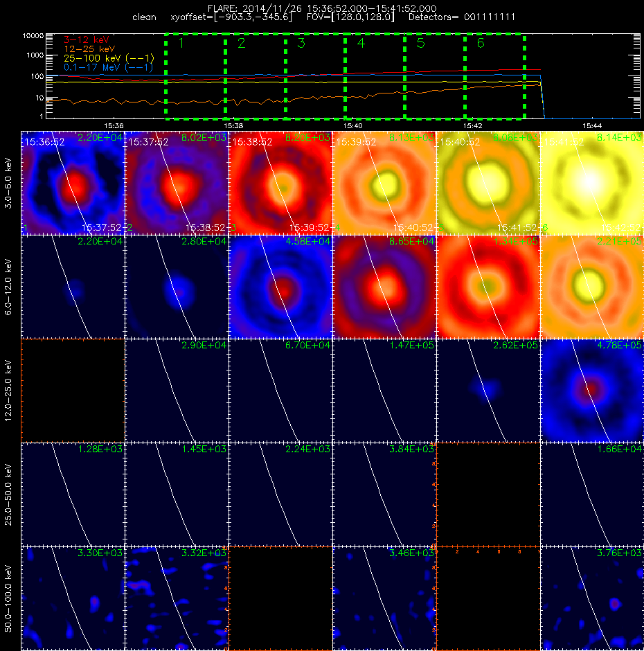
Task: Open the 50.0-100.0 keV image labeled 3.32E+03
Action: (177, 598)
